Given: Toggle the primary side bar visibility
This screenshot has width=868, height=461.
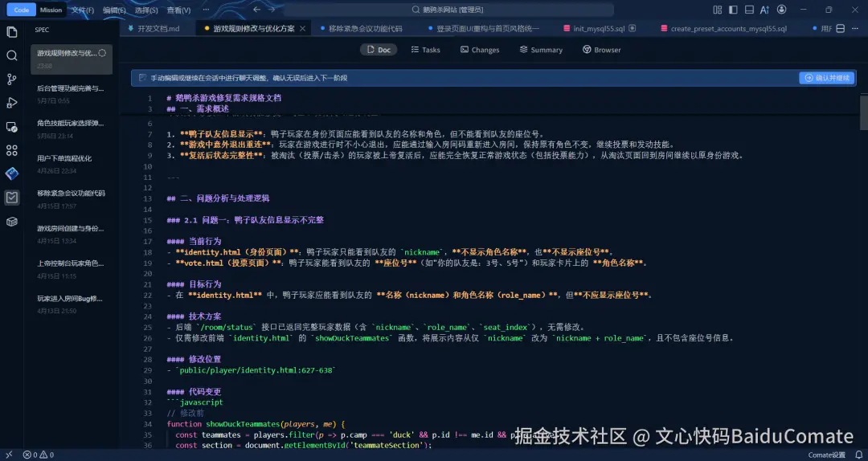Looking at the screenshot, I should coord(733,10).
